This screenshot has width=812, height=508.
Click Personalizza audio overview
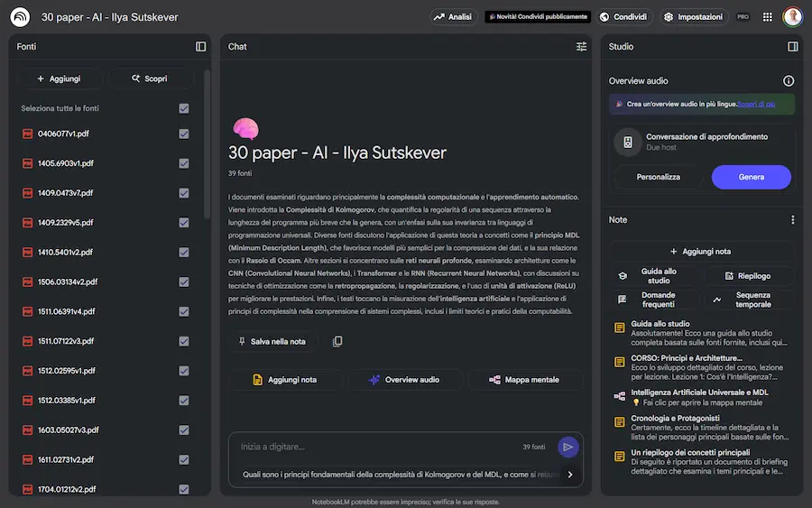pyautogui.click(x=659, y=177)
